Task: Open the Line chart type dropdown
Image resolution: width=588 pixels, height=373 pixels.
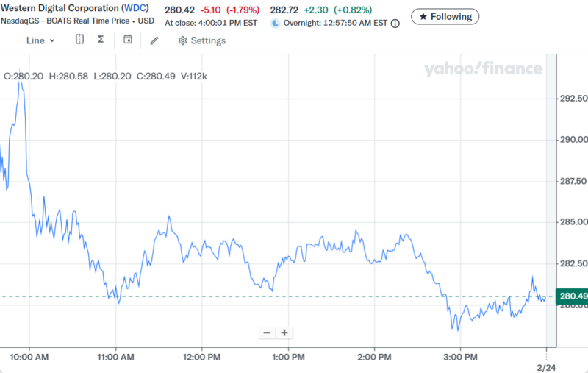Action: [x=40, y=40]
